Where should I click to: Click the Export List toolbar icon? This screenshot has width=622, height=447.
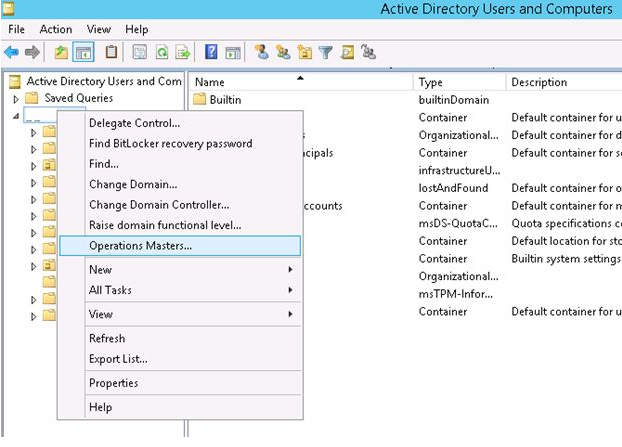[x=183, y=52]
